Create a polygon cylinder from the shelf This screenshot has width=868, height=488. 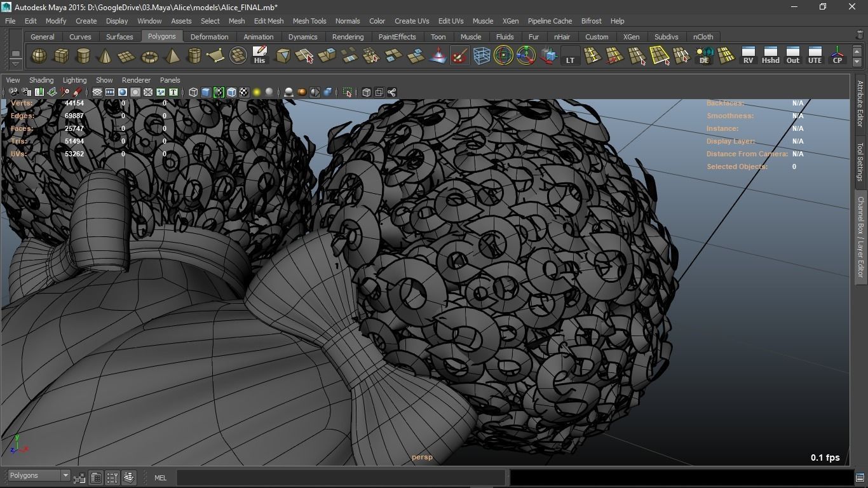[x=83, y=56]
